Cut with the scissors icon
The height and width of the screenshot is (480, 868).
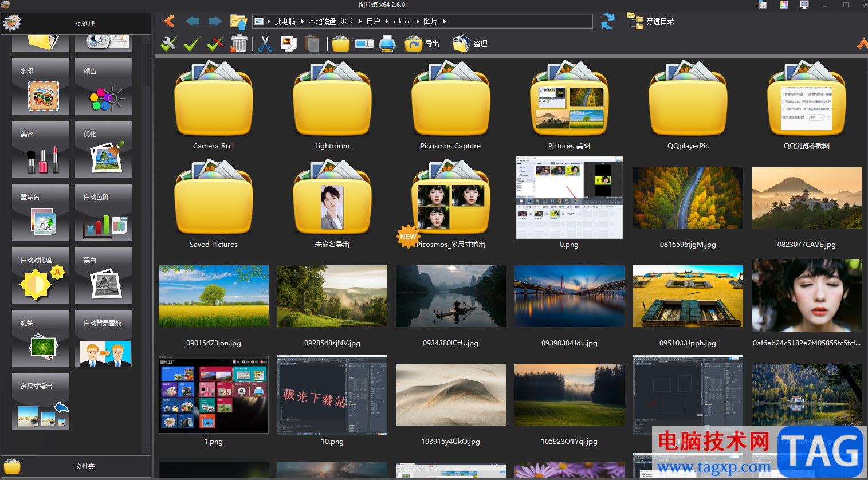(265, 44)
